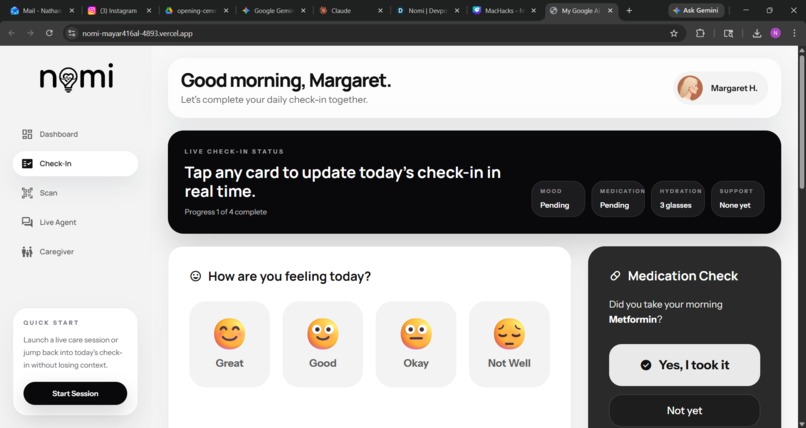Open a new browser tab
Viewport: 806px width, 428px height.
629,10
